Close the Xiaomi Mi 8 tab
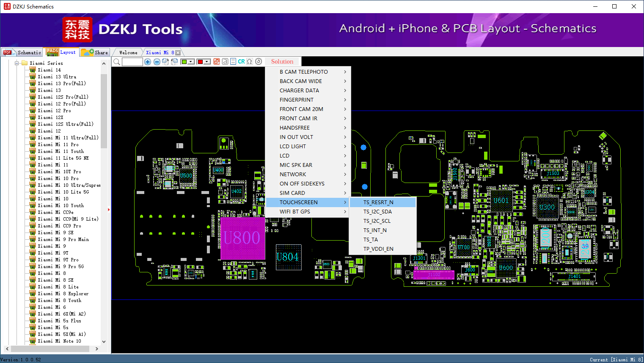Image resolution: width=644 pixels, height=363 pixels. (x=178, y=53)
